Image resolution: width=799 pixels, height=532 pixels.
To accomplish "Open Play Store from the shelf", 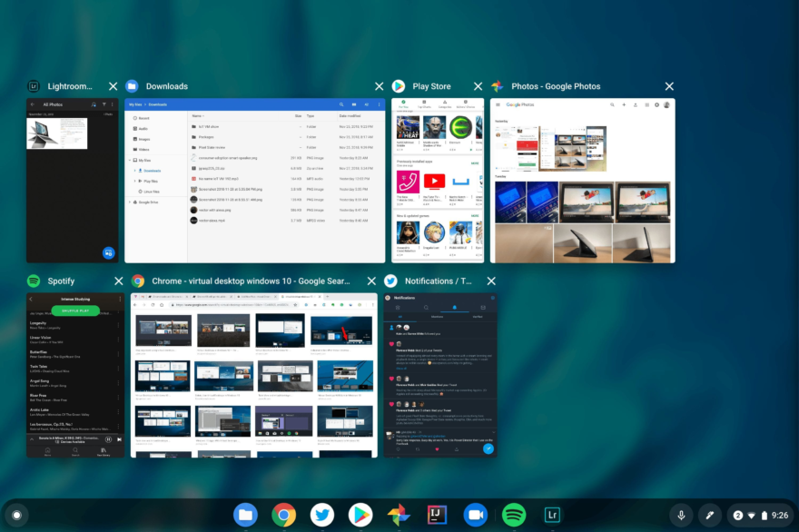I will [360, 515].
